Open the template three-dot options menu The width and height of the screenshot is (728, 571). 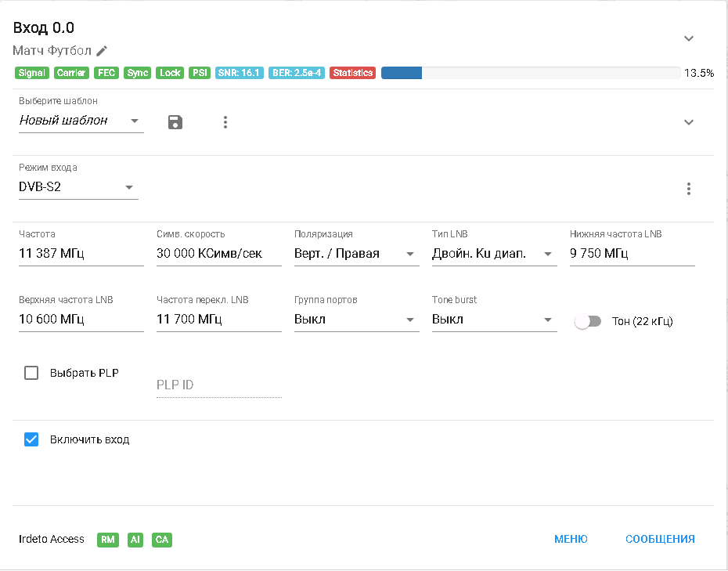pos(225,122)
